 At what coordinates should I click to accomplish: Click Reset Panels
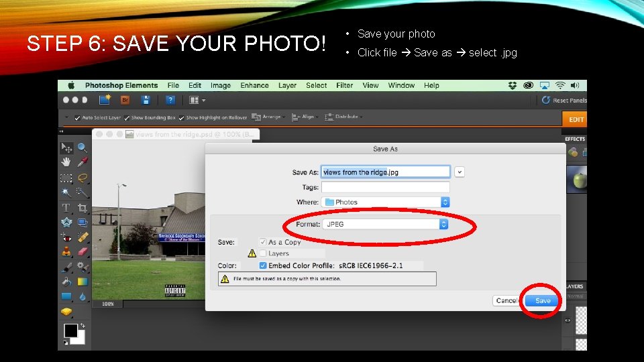click(x=564, y=100)
